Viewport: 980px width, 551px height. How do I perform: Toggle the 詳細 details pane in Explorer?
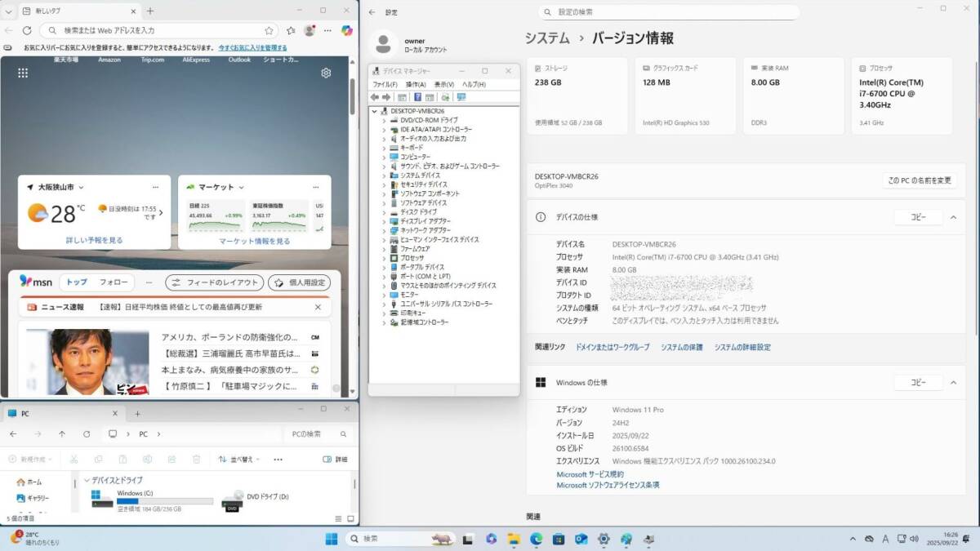335,459
